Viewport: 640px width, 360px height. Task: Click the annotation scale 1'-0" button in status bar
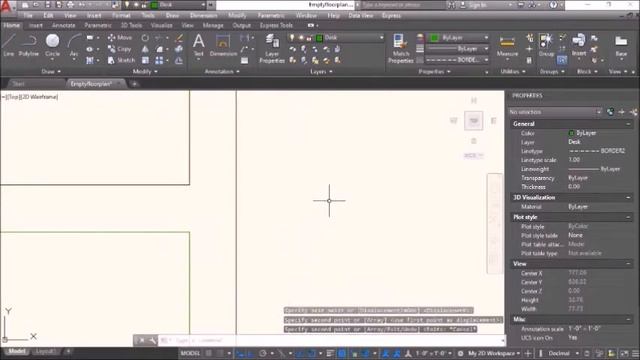[433, 353]
